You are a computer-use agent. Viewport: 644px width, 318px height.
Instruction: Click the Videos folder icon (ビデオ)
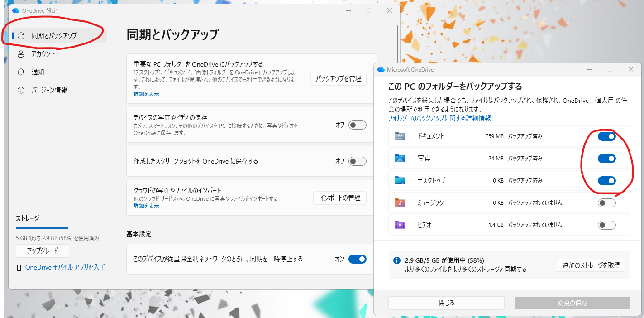[399, 225]
